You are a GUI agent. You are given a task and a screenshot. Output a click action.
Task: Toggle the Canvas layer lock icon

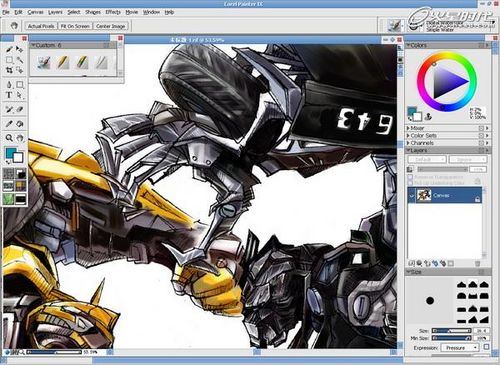477,199
